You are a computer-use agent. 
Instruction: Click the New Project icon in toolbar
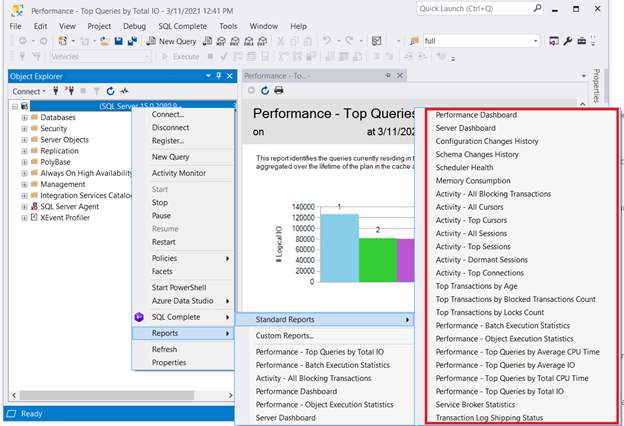pyautogui.click(x=62, y=41)
